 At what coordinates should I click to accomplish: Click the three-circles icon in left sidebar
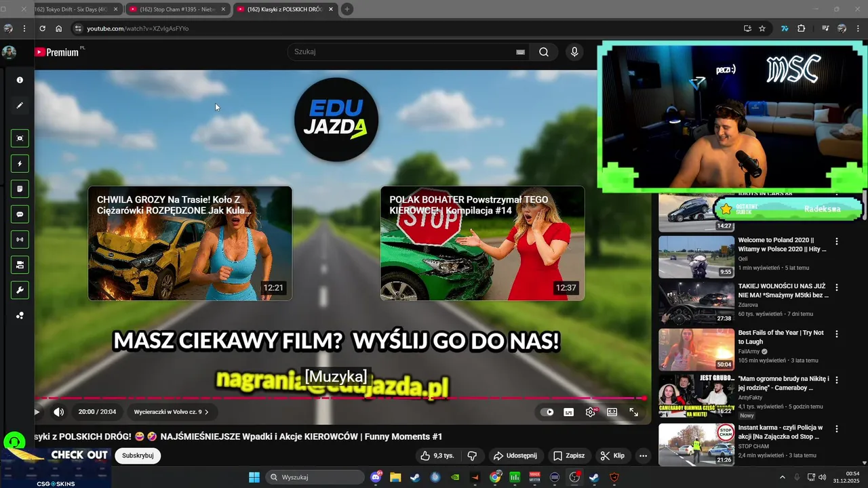pyautogui.click(x=20, y=315)
